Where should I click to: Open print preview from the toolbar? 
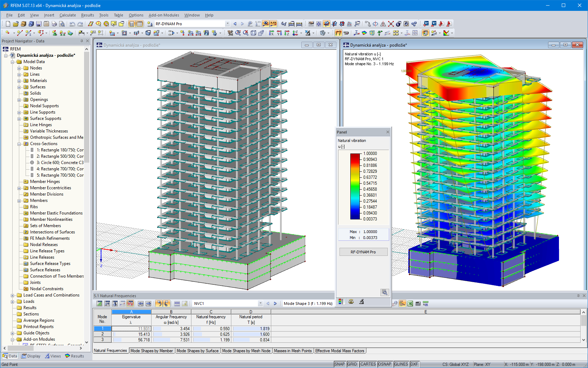(62, 24)
